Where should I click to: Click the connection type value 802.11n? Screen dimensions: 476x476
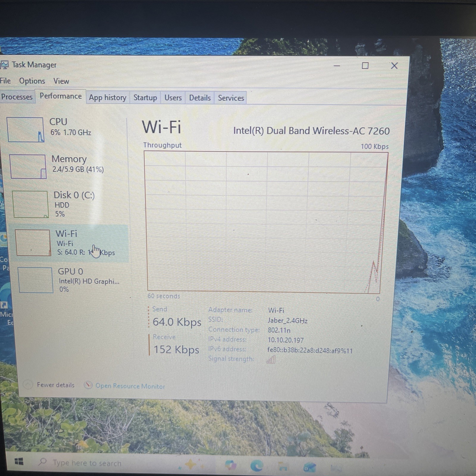[279, 330]
